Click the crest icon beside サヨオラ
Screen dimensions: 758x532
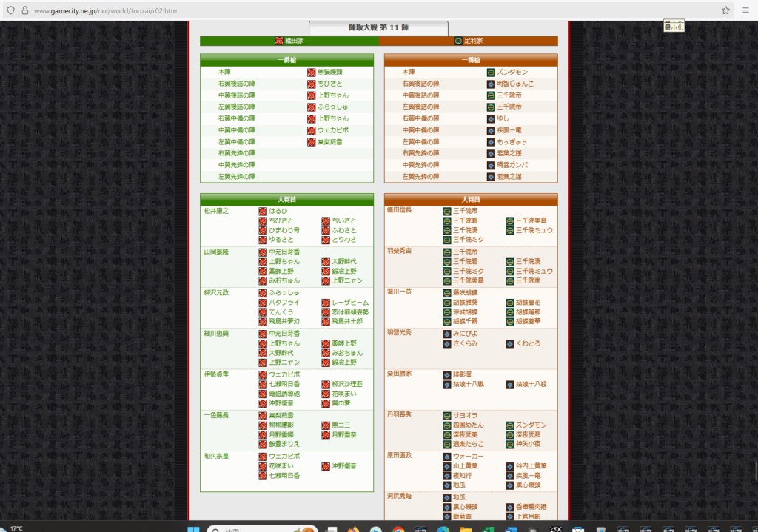(447, 415)
